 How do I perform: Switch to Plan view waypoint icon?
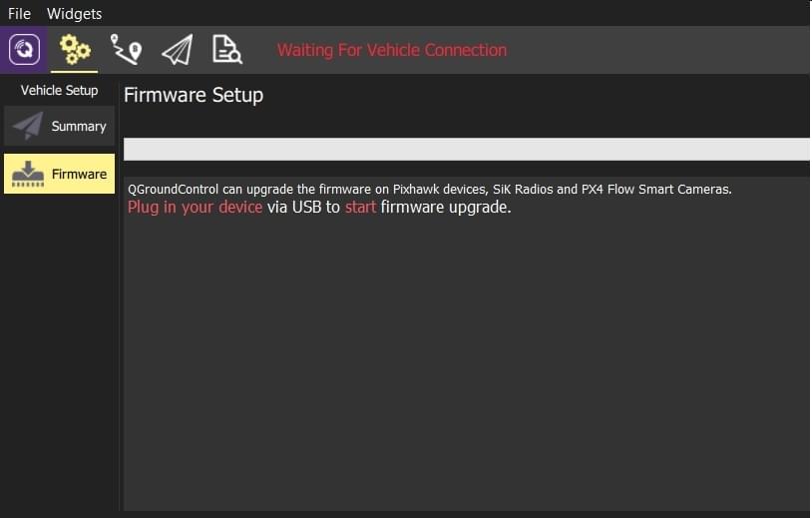[x=126, y=50]
